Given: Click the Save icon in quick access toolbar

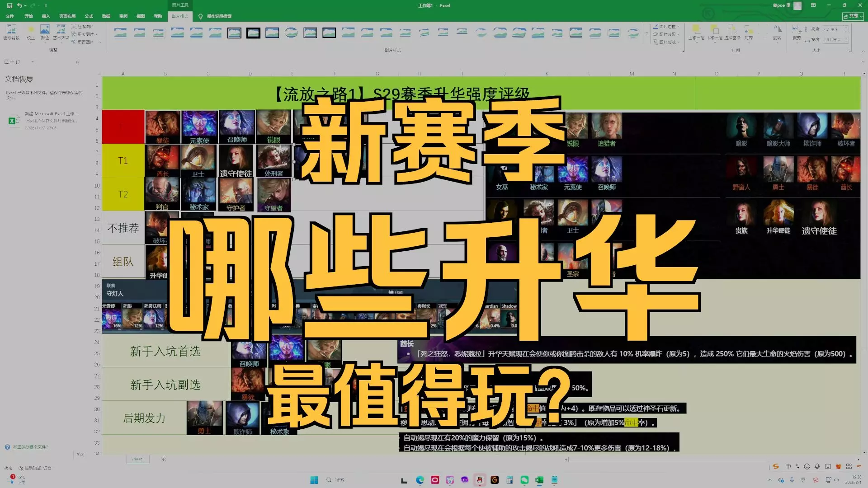Looking at the screenshot, I should [9, 5].
